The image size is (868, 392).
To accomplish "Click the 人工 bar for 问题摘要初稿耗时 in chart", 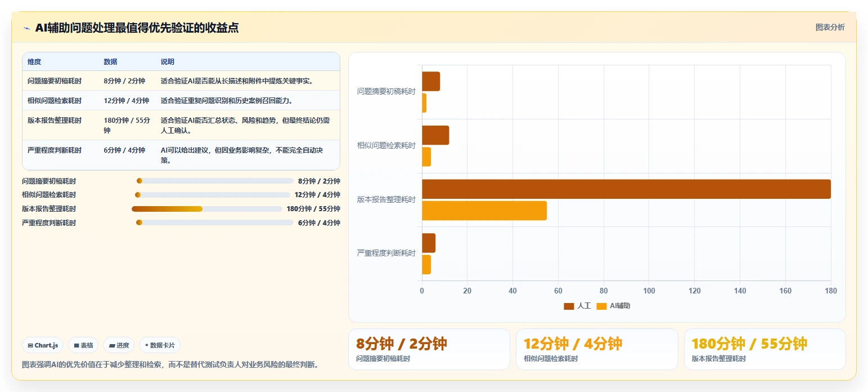I will [x=431, y=81].
